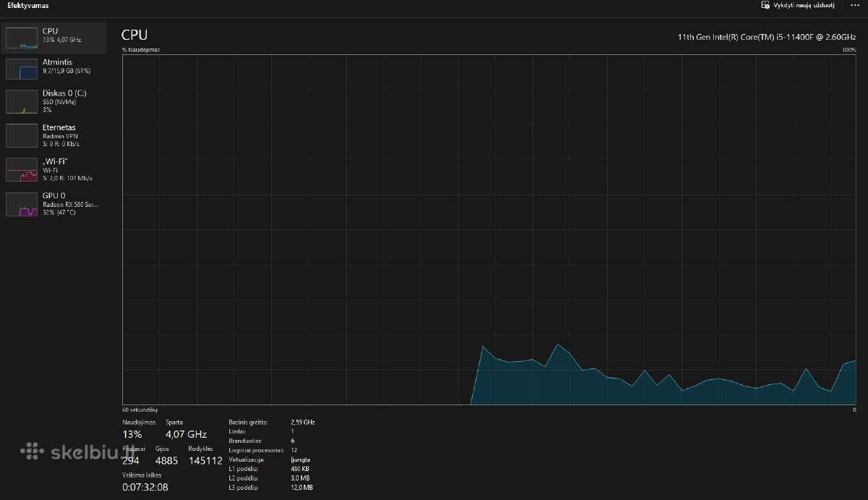Open the three-dots more options menu

[855, 5]
